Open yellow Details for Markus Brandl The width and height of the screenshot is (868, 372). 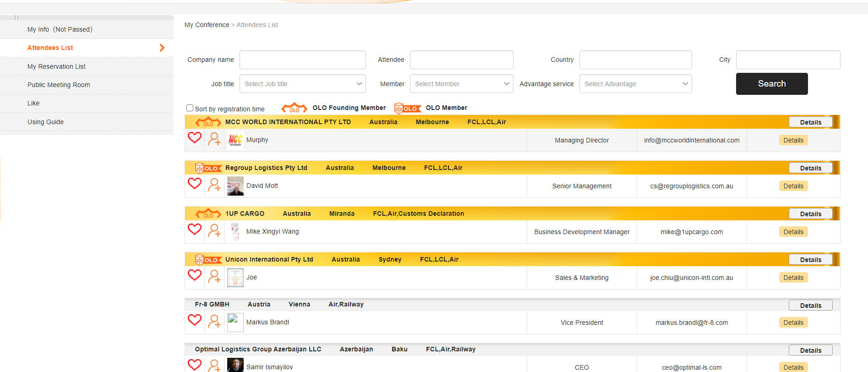click(793, 323)
